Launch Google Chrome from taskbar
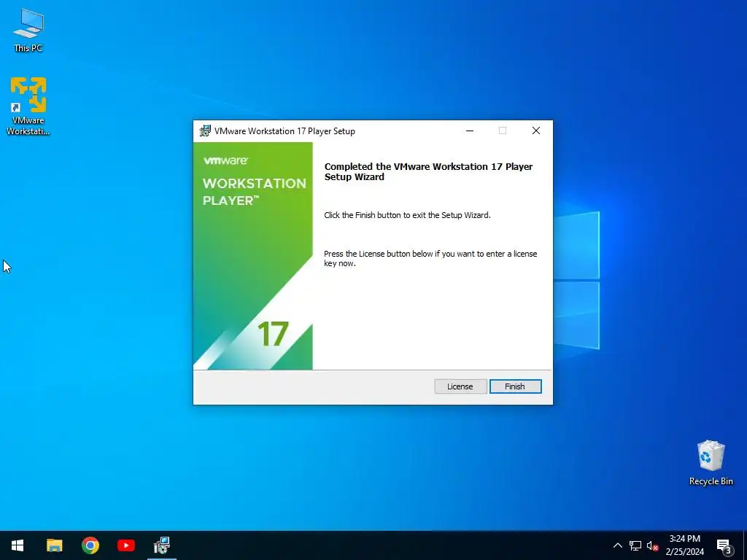The height and width of the screenshot is (560, 747). (90, 545)
